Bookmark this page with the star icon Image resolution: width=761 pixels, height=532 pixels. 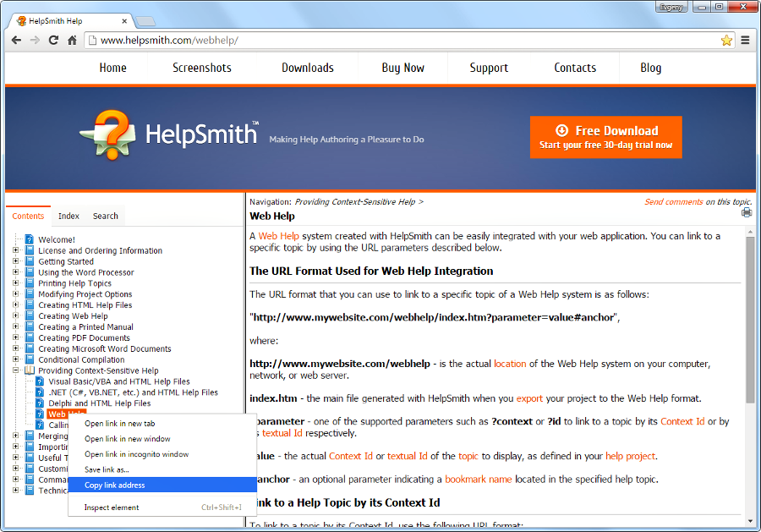pos(726,41)
